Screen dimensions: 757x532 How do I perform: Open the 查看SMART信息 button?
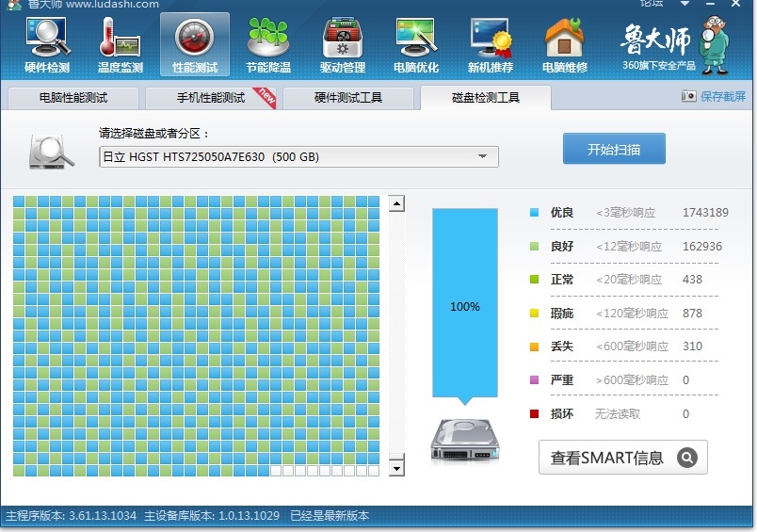(623, 457)
